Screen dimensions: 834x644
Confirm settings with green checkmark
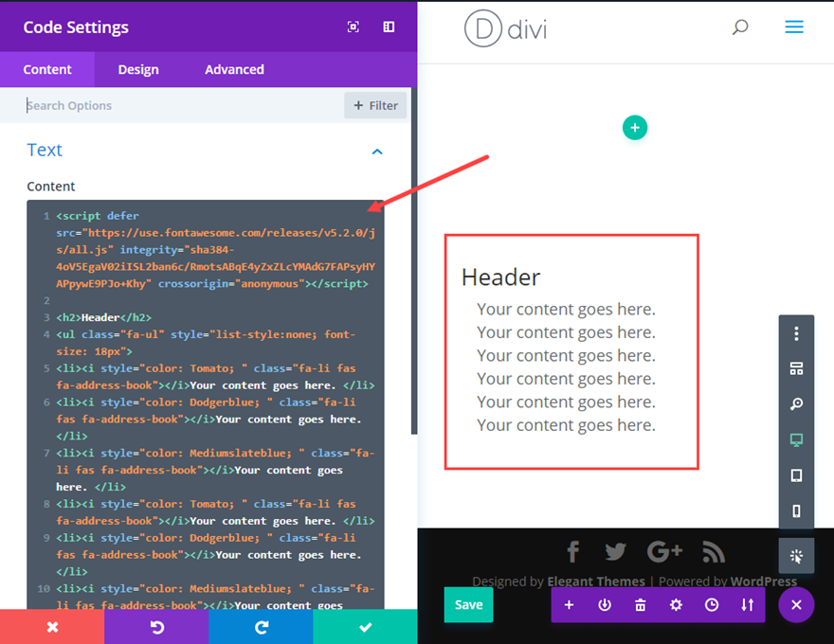point(365,627)
